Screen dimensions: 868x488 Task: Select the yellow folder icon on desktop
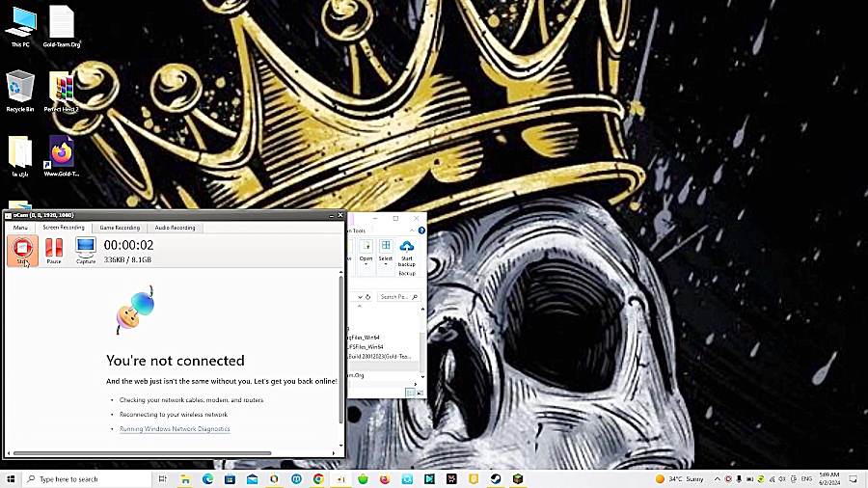[20, 156]
